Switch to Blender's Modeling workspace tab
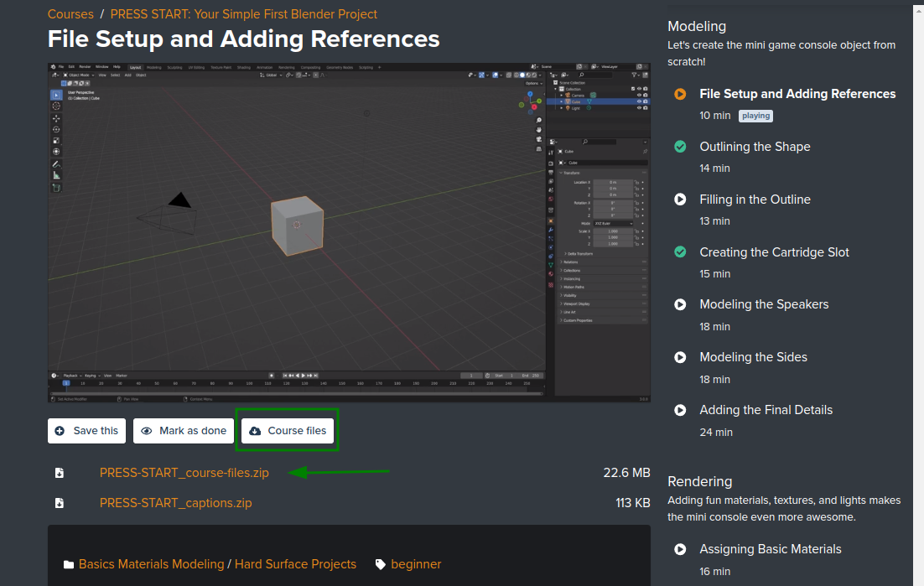The width and height of the screenshot is (924, 586). click(153, 67)
